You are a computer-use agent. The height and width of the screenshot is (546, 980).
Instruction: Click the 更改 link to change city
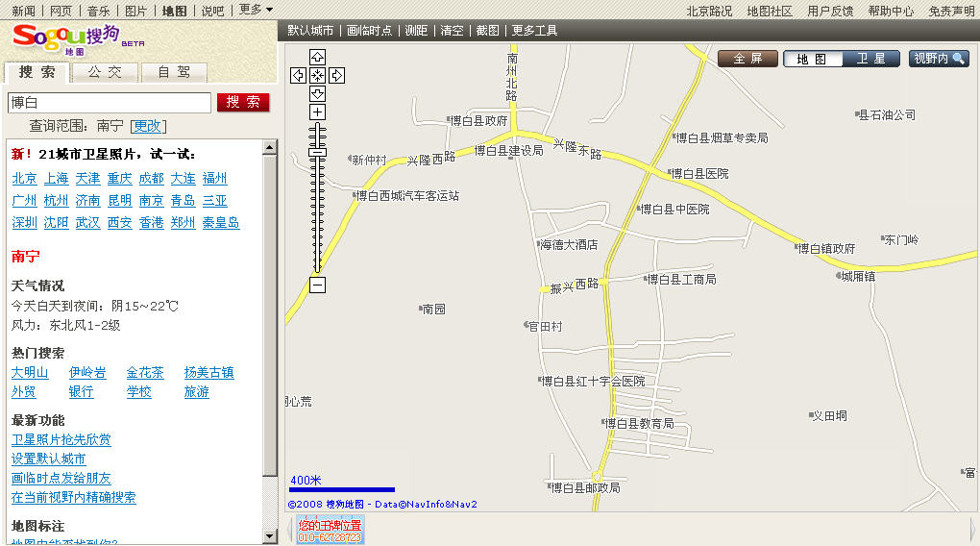point(148,126)
